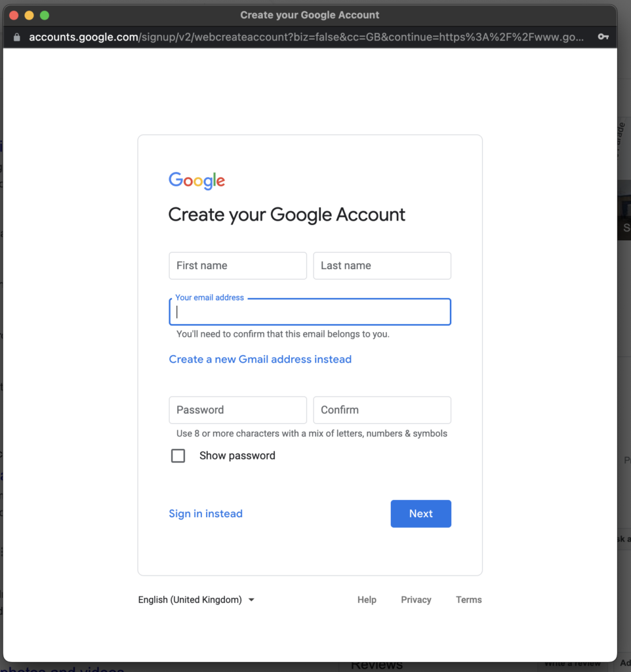631x672 pixels.
Task: Close the window with the red button
Action: [x=13, y=15]
